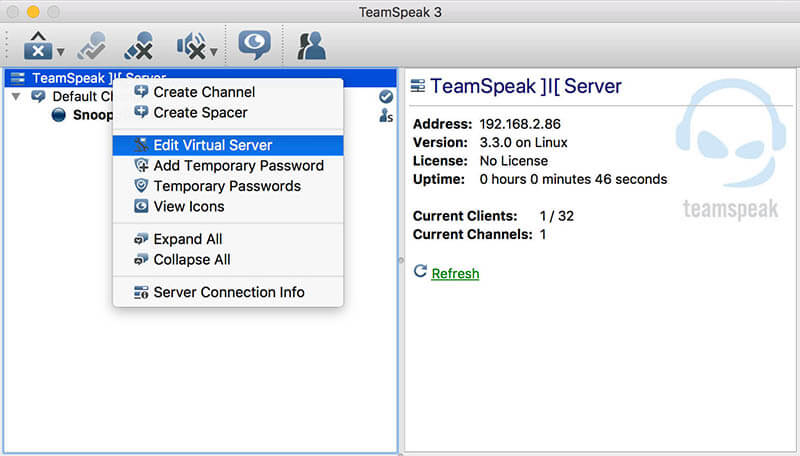Click the uptime value 0 hours 0 minutes
This screenshot has width=800, height=456.
pyautogui.click(x=573, y=179)
